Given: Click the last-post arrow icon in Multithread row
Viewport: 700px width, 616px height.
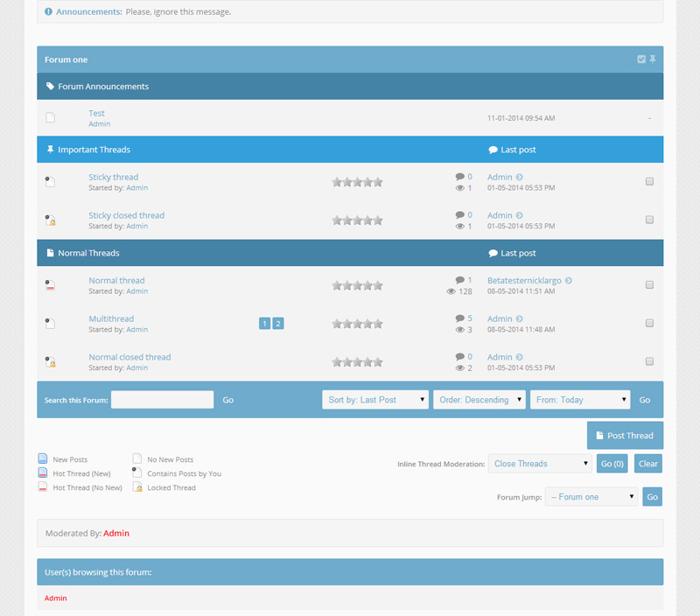Looking at the screenshot, I should (520, 319).
